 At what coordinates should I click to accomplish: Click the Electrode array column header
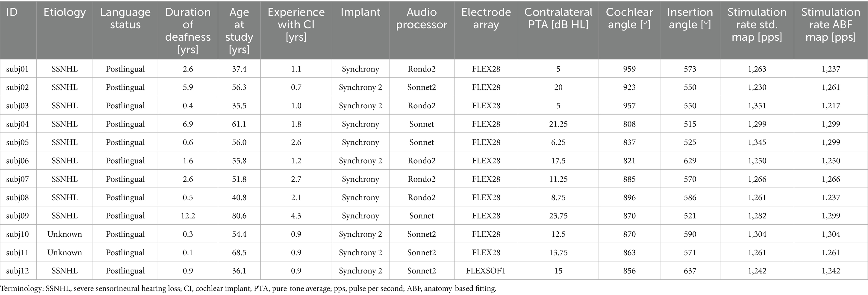click(486, 18)
